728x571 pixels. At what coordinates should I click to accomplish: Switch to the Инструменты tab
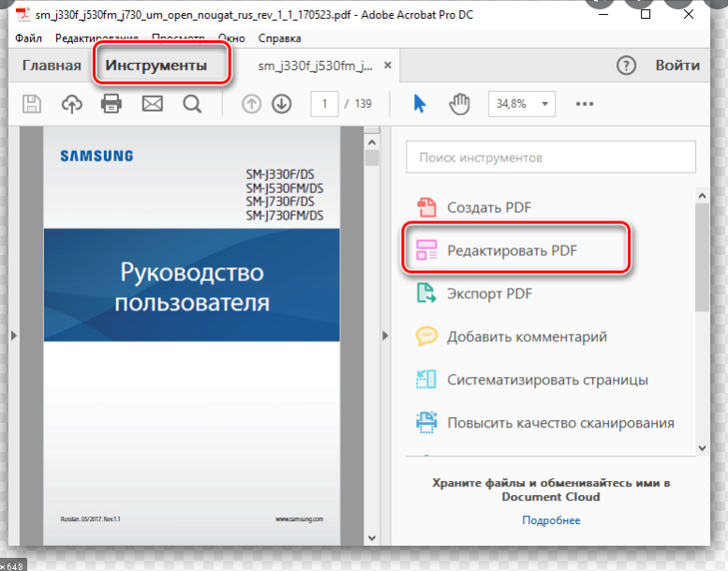click(156, 65)
